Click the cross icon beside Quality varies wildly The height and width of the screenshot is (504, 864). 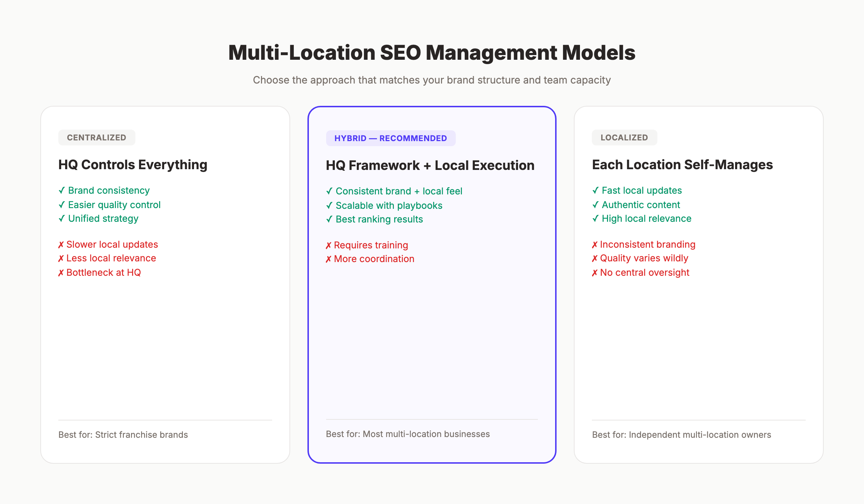pyautogui.click(x=595, y=258)
